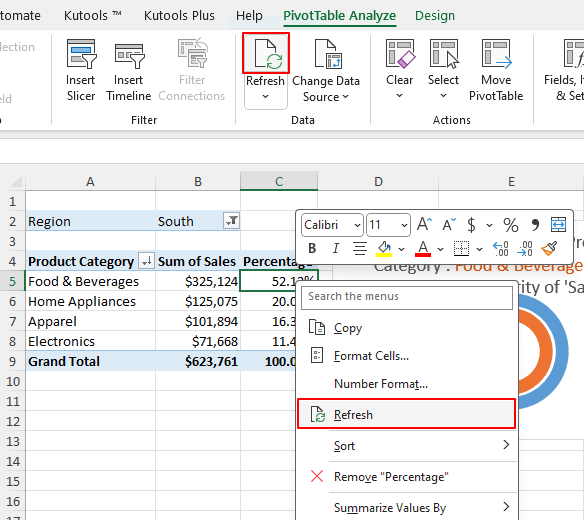Image resolution: width=584 pixels, height=520 pixels.
Task: Expand the font color dropdown arrow
Action: 441,249
